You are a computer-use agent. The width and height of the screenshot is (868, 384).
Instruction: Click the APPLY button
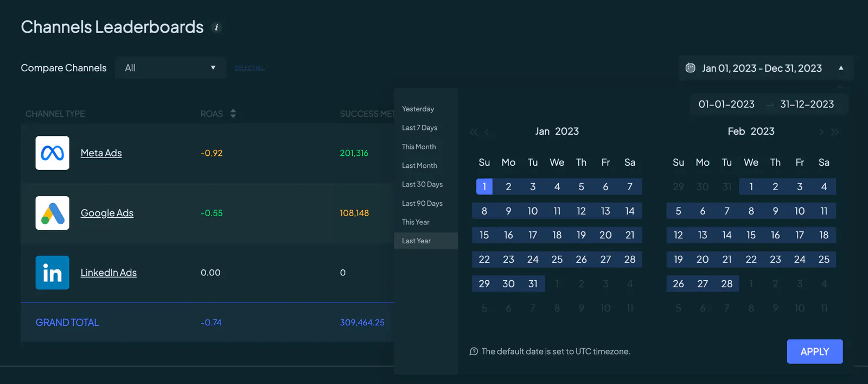(815, 351)
